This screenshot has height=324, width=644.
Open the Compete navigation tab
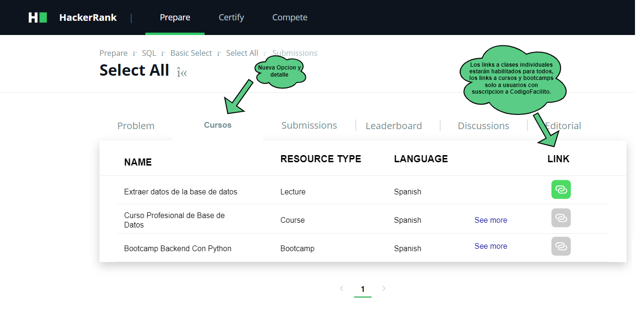coord(290,18)
